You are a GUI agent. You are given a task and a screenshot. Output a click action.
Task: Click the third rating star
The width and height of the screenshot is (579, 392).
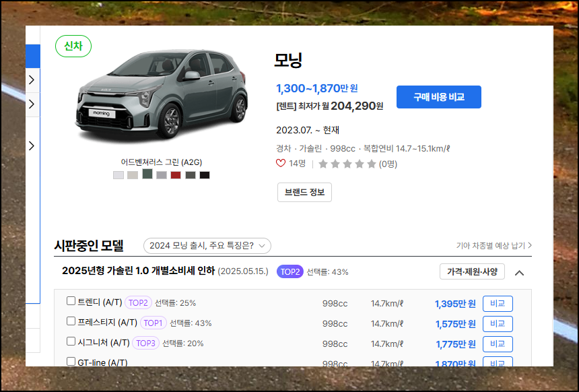pyautogui.click(x=347, y=164)
